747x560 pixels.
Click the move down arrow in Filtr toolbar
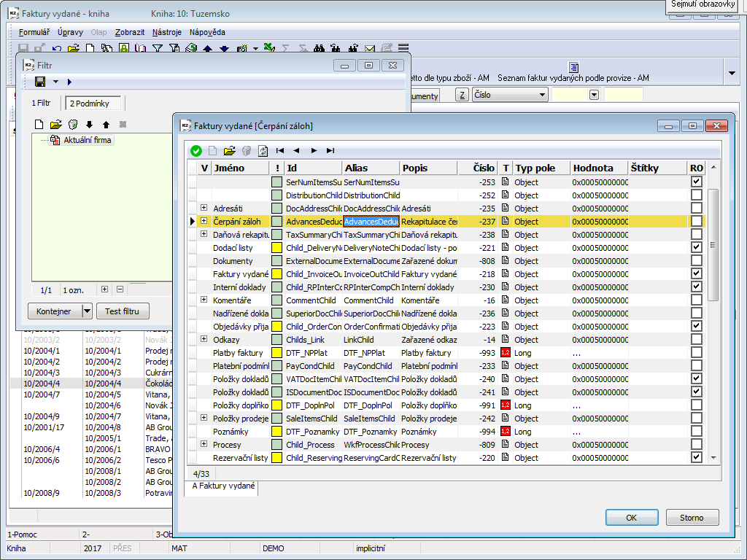pos(90,125)
